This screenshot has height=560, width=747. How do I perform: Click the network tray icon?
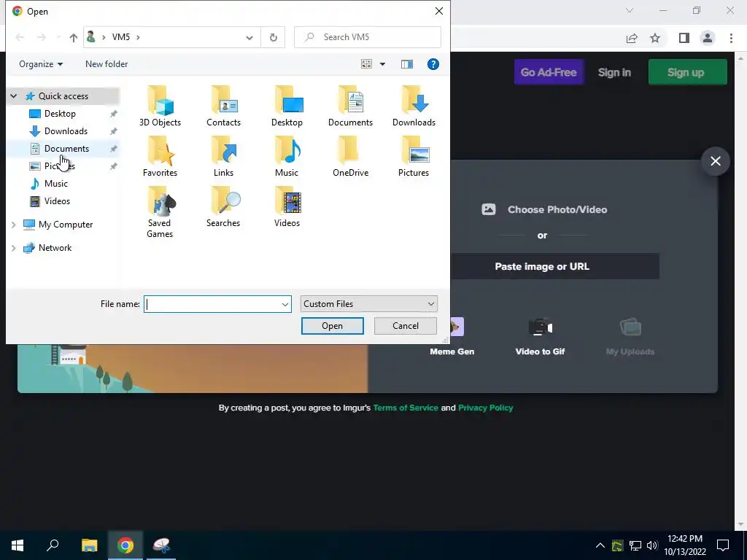pyautogui.click(x=635, y=545)
